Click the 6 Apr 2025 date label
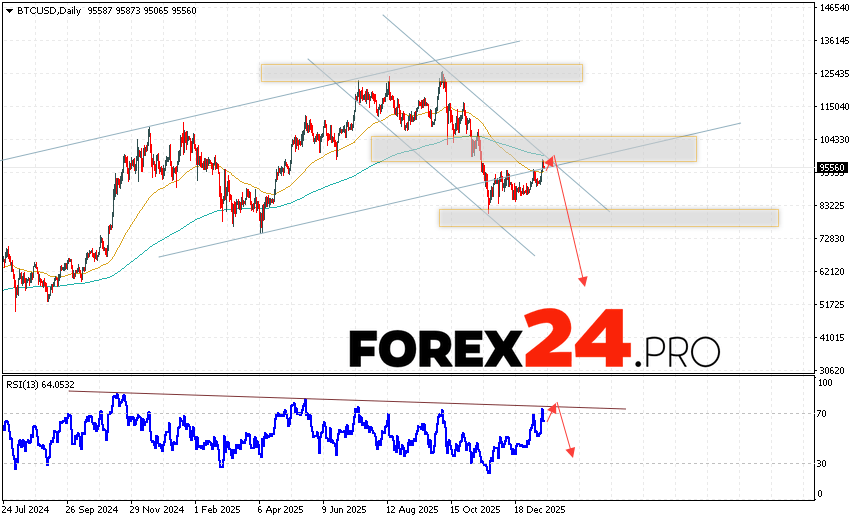The width and height of the screenshot is (855, 521). pos(281,509)
